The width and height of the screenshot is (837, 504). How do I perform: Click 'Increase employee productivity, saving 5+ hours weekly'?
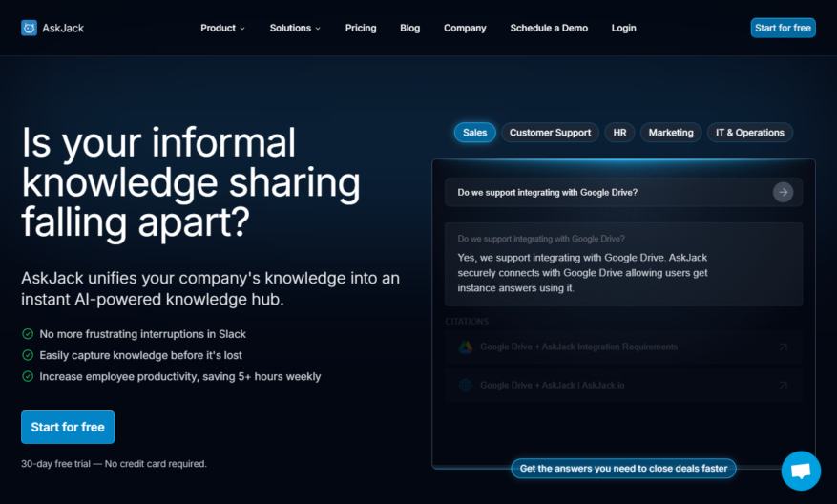pyautogui.click(x=180, y=376)
